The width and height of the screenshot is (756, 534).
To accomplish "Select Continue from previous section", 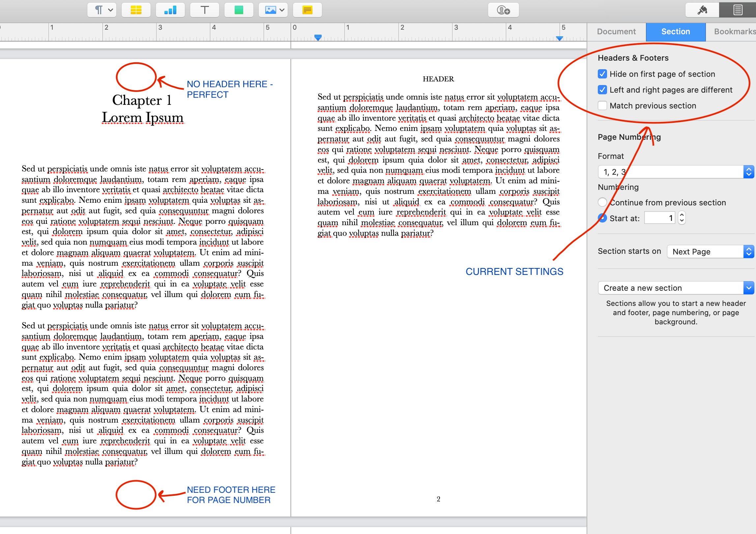I will [602, 202].
